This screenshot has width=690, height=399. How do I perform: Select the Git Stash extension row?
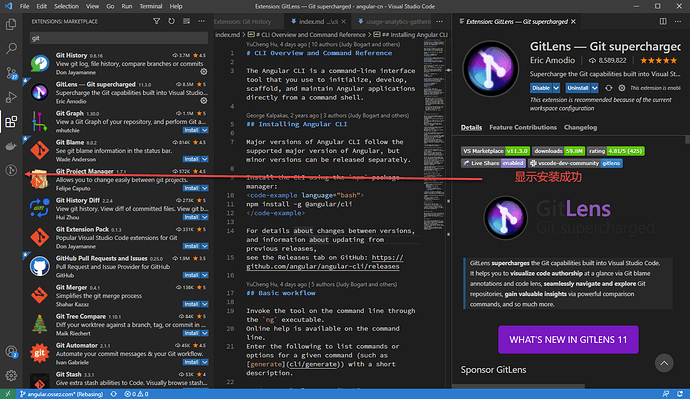click(x=118, y=379)
